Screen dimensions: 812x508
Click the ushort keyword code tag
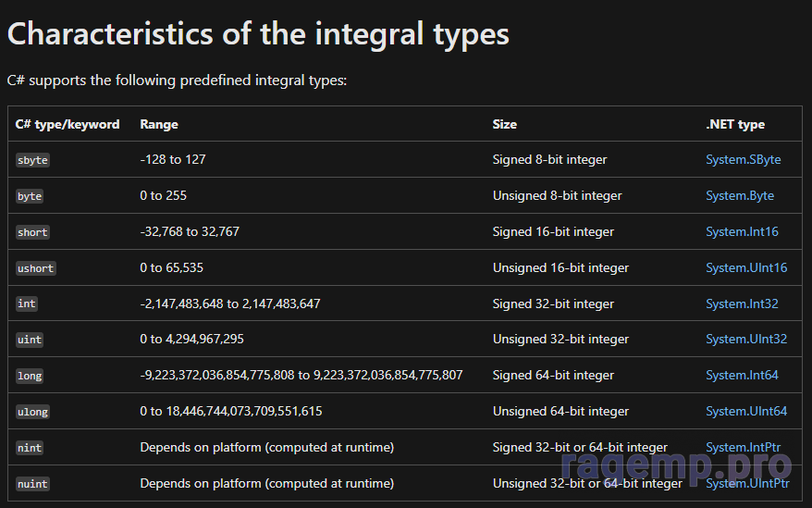click(36, 268)
